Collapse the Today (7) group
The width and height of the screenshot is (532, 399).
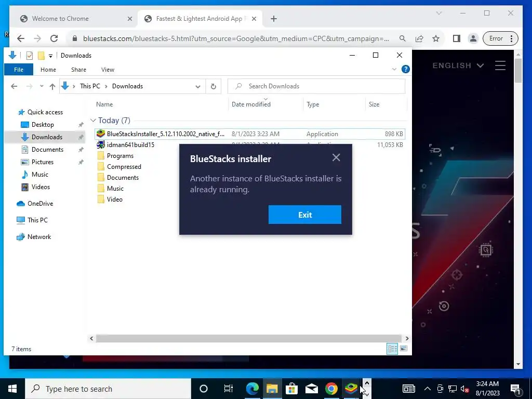pos(93,121)
